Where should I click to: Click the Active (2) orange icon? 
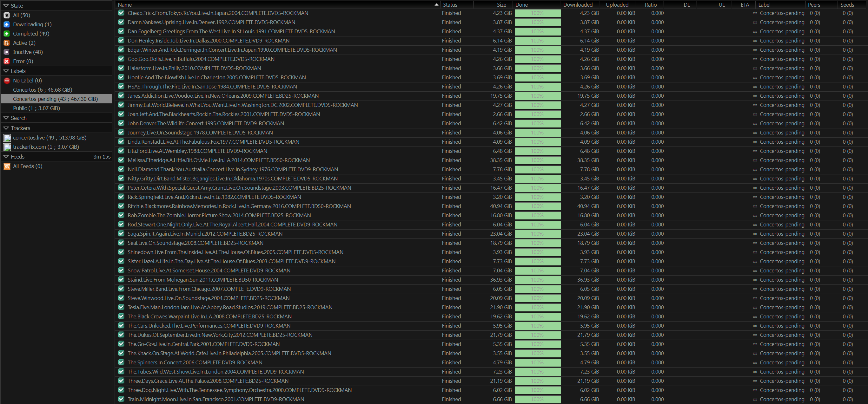(6, 43)
